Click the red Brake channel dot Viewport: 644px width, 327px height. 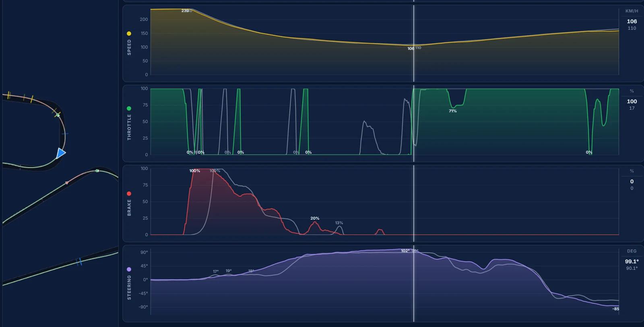pyautogui.click(x=129, y=194)
